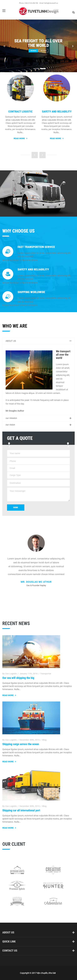
Task: Open the Our sea will shipping the big article
Action: point(18,678)
